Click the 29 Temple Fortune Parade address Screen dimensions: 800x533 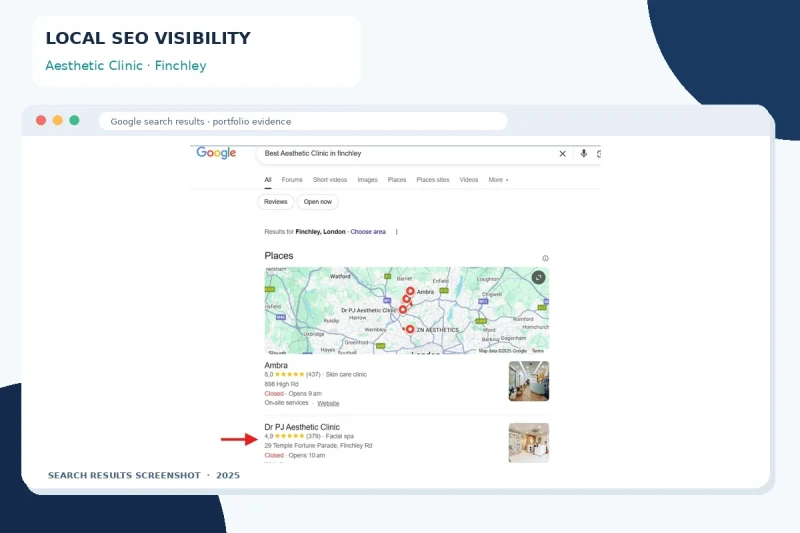318,446
